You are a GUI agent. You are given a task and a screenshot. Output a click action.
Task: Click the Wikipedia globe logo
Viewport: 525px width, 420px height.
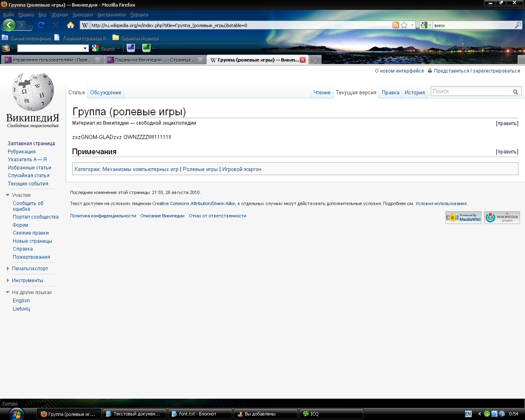pos(33,92)
